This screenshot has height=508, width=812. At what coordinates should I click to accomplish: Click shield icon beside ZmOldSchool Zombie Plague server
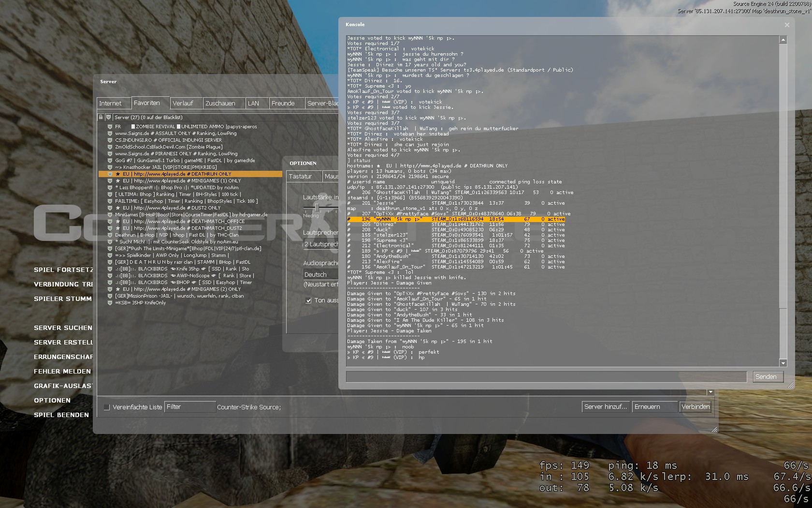click(x=110, y=147)
